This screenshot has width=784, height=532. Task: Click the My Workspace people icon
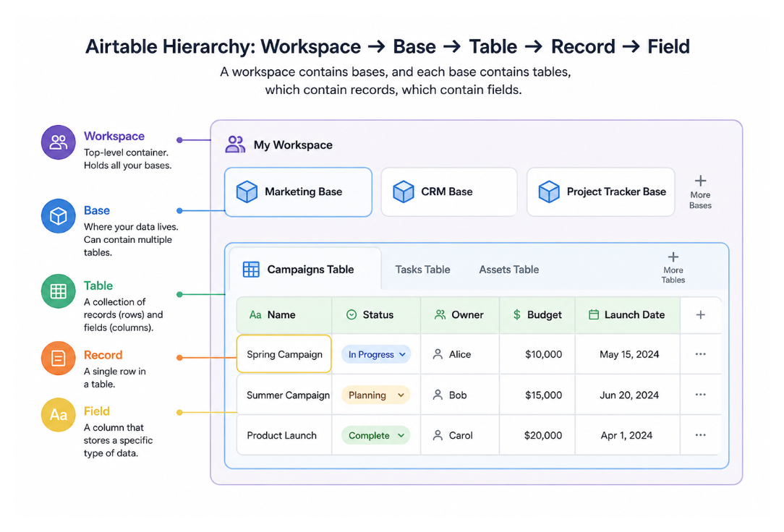coord(235,145)
